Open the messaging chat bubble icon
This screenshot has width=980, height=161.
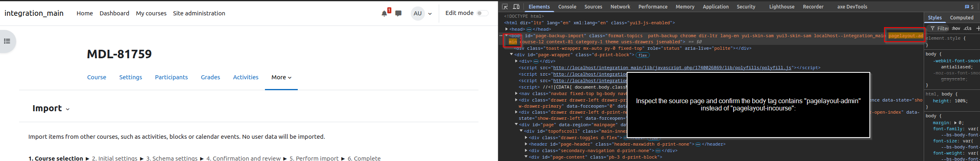398,13
